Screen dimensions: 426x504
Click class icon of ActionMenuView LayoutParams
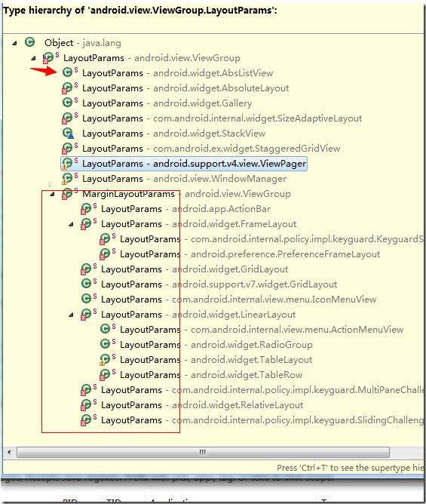(x=105, y=329)
